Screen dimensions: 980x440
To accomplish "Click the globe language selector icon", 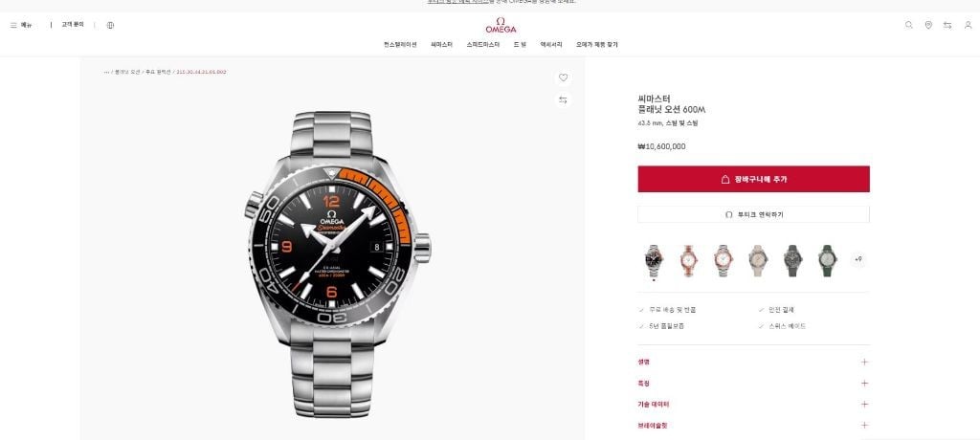I will [111, 25].
